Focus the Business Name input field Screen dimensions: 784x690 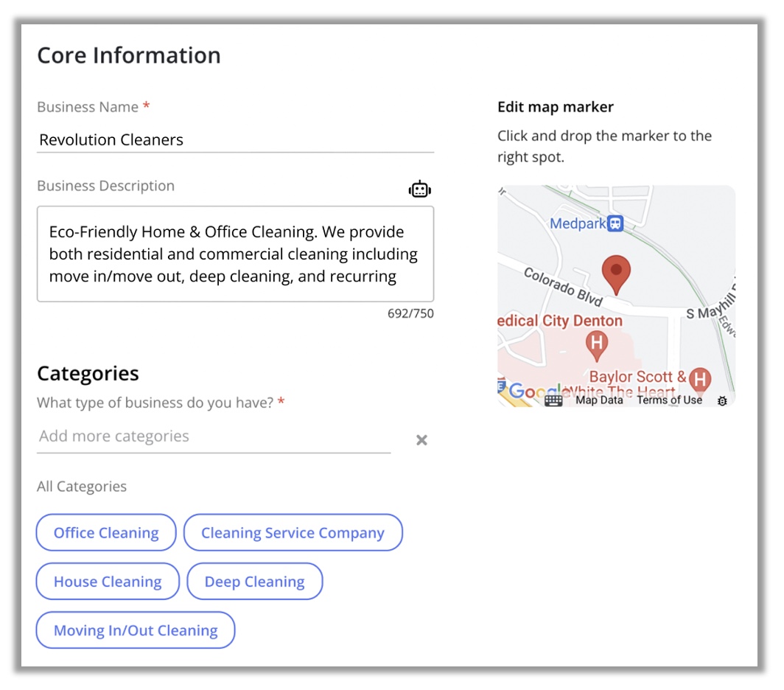236,139
